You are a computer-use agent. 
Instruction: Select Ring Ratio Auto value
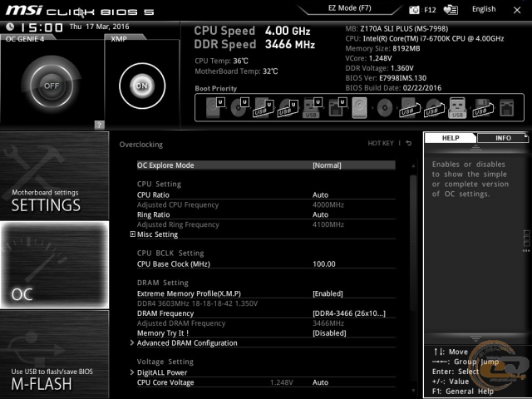[320, 214]
